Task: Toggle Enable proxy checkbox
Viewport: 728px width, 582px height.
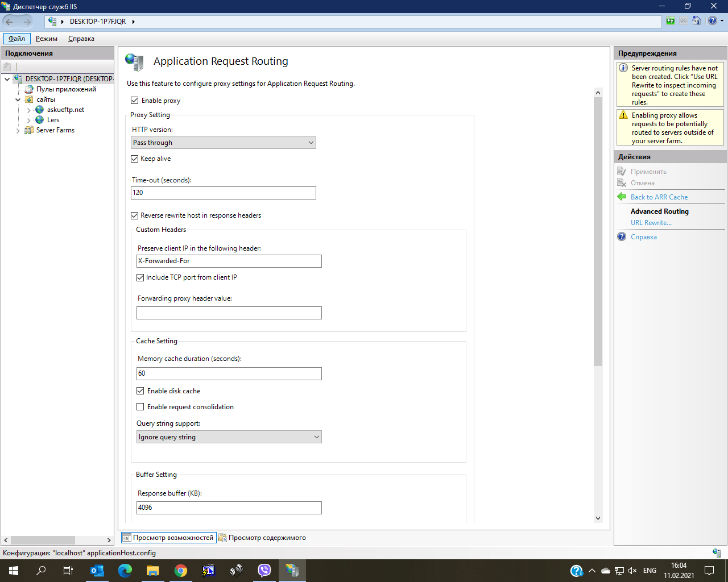Action: pos(135,101)
